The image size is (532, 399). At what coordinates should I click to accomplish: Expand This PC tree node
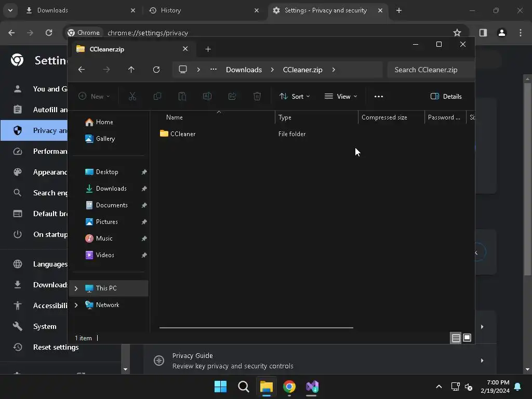click(76, 288)
